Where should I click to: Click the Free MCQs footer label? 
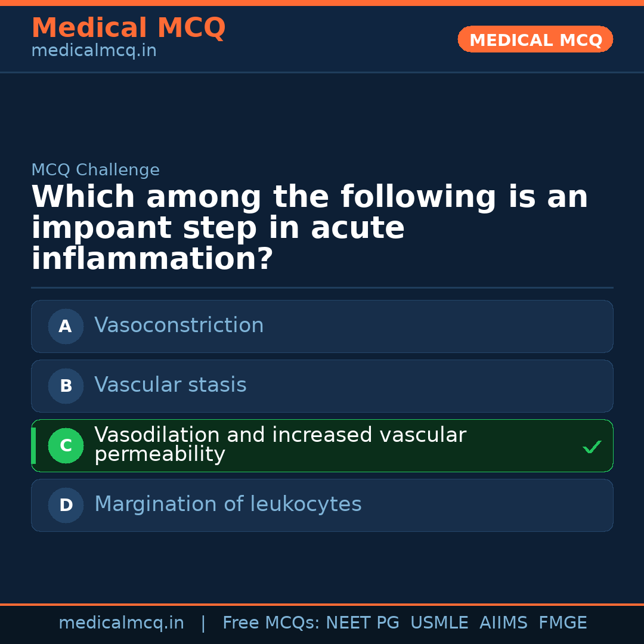[271, 623]
